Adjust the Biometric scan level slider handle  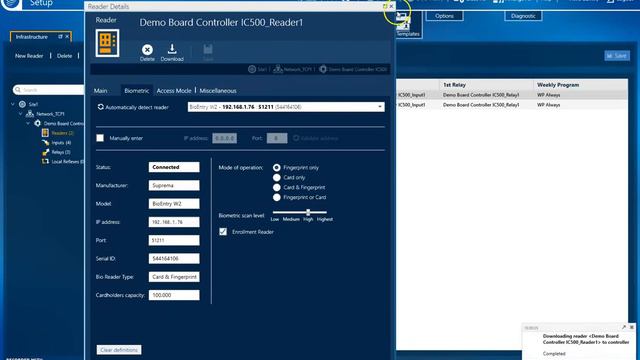pos(308,212)
